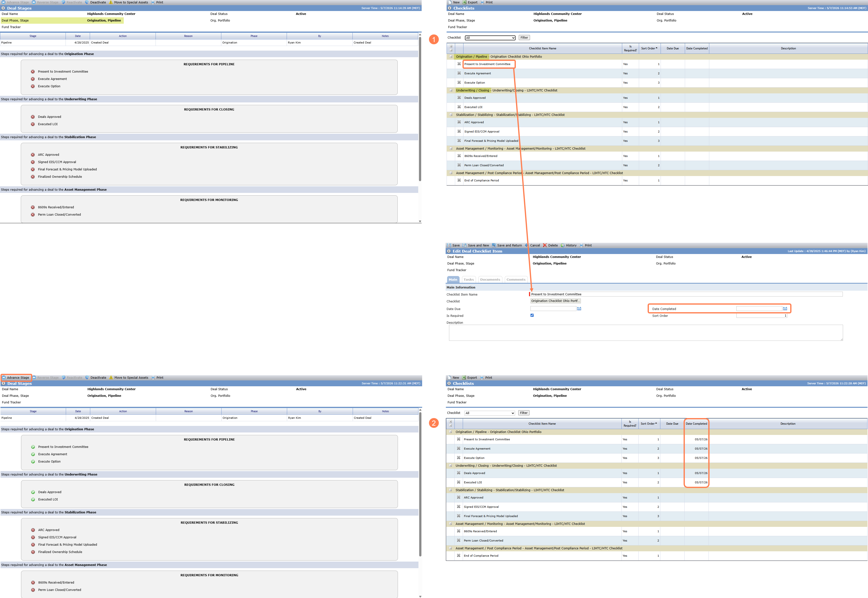Open Checklist 'All' dropdown, Checklists panel 11:22:28
The height and width of the screenshot is (598, 868).
pos(489,413)
